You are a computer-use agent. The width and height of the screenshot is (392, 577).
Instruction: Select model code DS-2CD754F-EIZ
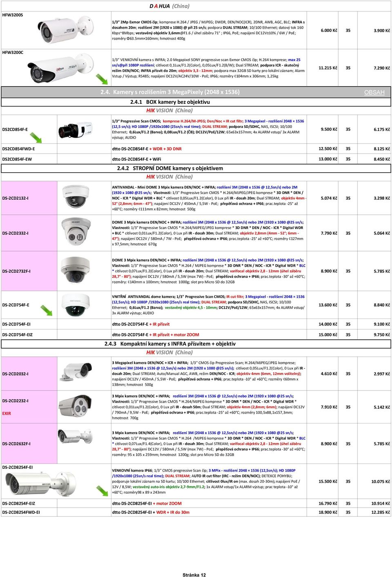pos(17,335)
